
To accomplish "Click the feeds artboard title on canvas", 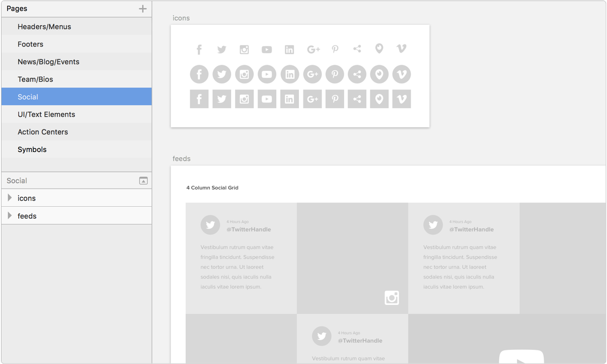I will 182,159.
